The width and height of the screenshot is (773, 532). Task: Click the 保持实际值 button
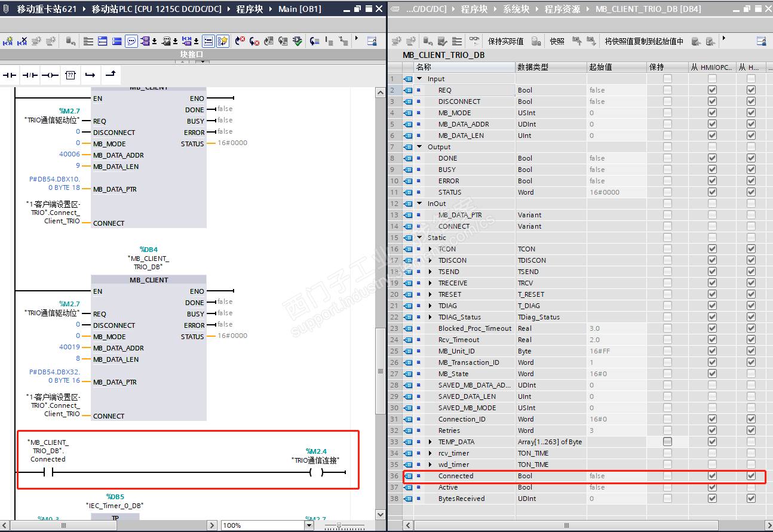pos(505,41)
